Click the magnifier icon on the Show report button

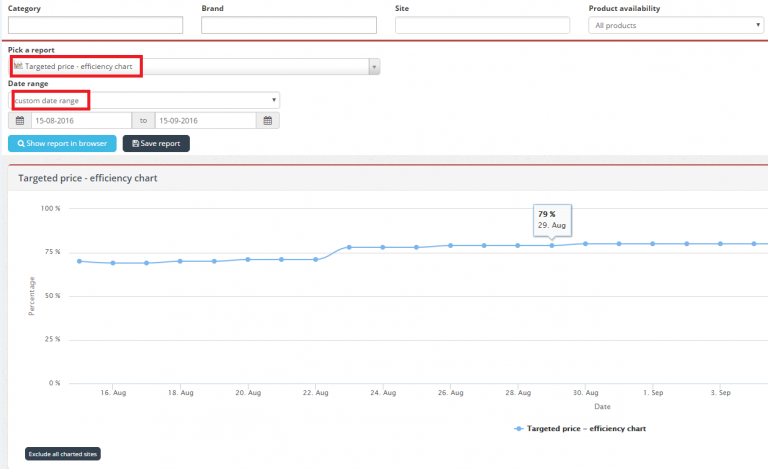pyautogui.click(x=20, y=144)
